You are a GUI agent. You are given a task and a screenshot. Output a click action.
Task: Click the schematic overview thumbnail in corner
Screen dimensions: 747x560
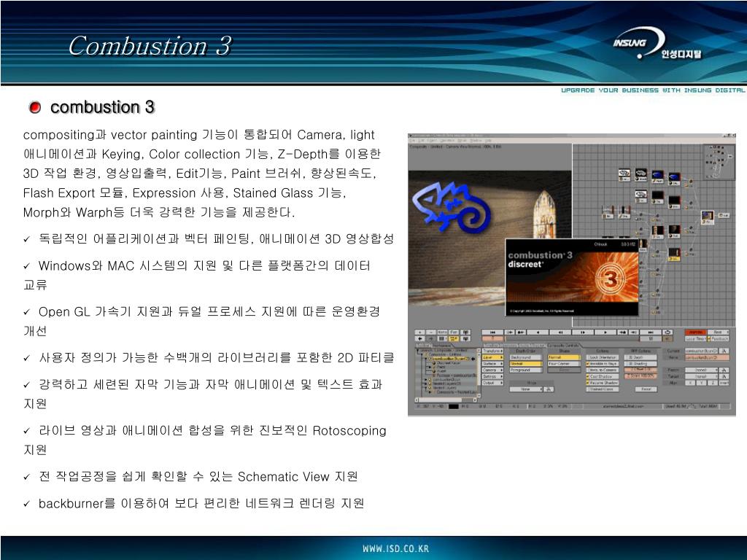pos(719,161)
